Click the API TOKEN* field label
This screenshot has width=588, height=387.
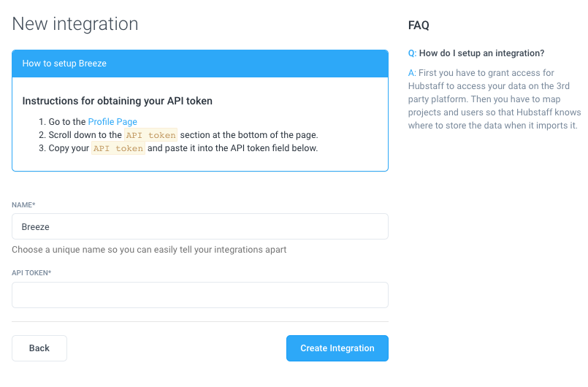(31, 273)
